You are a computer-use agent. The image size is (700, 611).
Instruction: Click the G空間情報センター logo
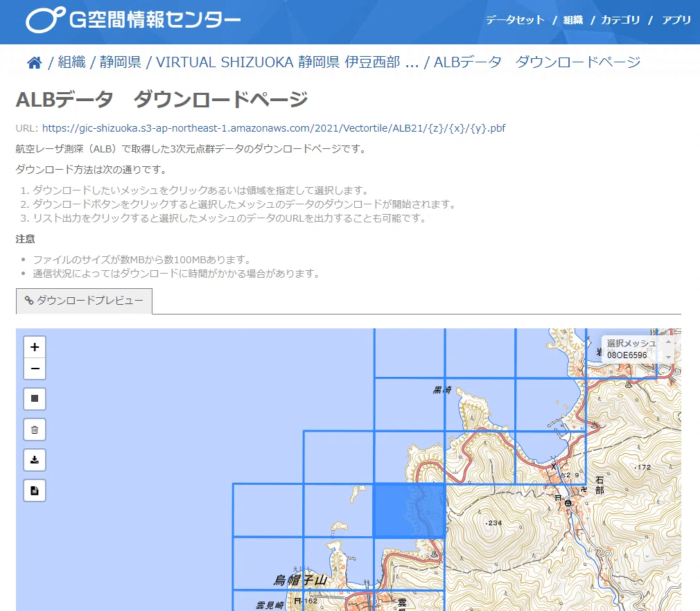pos(133,19)
